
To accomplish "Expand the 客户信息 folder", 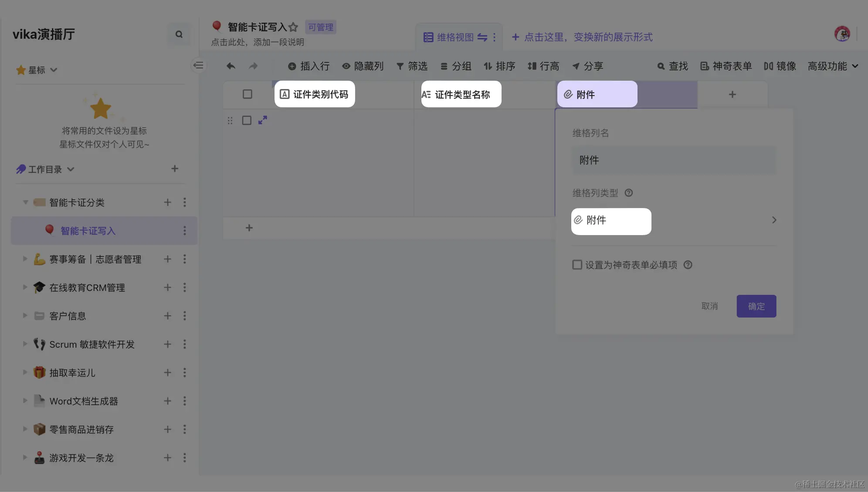I will [25, 315].
